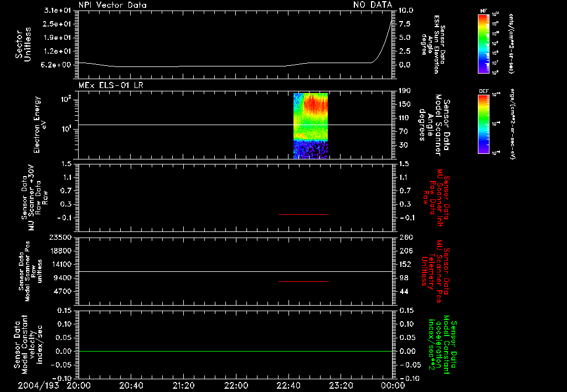Click the '21:20' time tick label
Screen dimensions: 567x392
(x=183, y=385)
